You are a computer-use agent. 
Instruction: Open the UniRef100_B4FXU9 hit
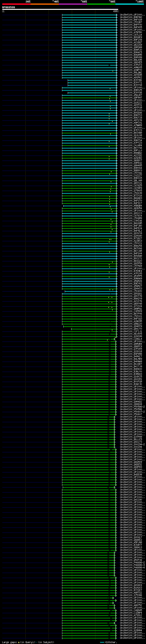click(131, 20)
